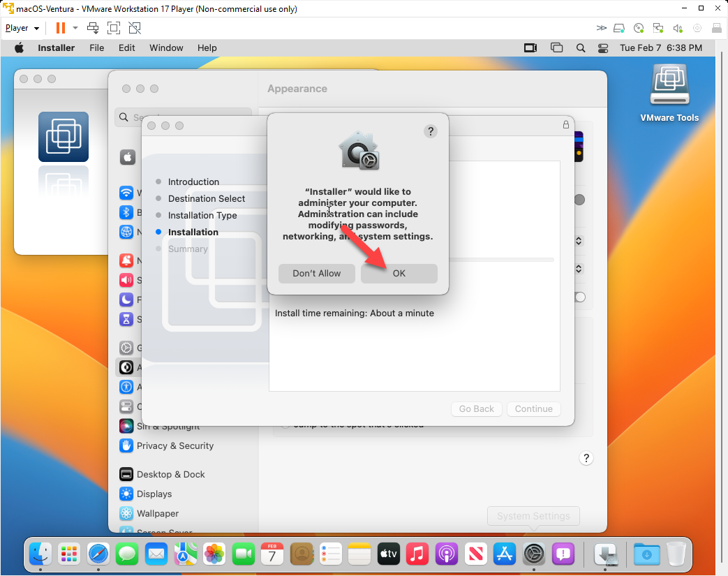Open Control Center in the menu bar
The height and width of the screenshot is (576, 728).
[603, 48]
